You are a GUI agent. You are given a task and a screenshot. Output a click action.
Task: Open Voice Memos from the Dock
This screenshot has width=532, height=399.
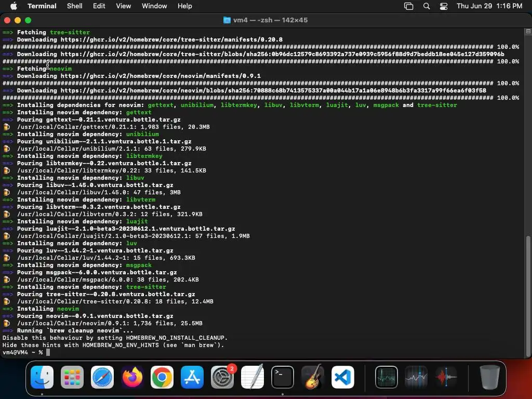446,377
